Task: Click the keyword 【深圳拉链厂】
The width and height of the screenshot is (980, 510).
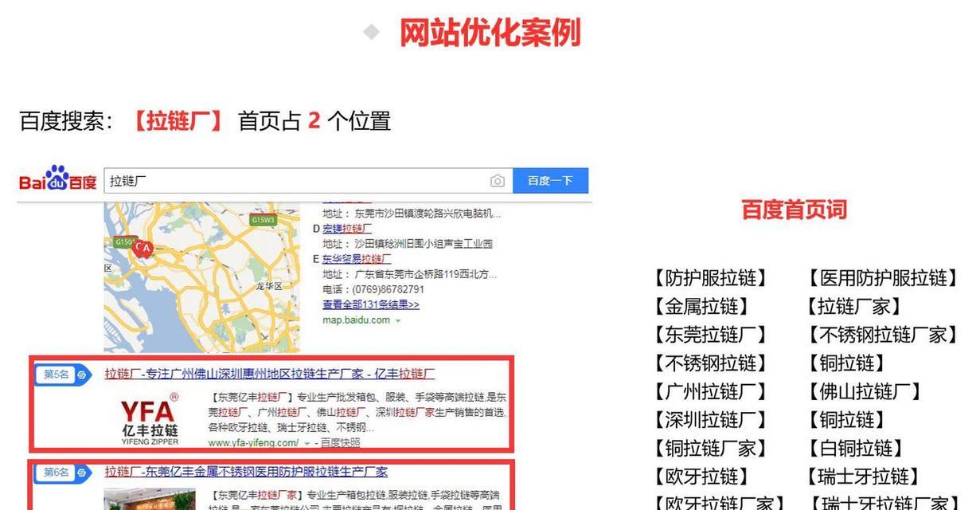Action: click(x=711, y=420)
